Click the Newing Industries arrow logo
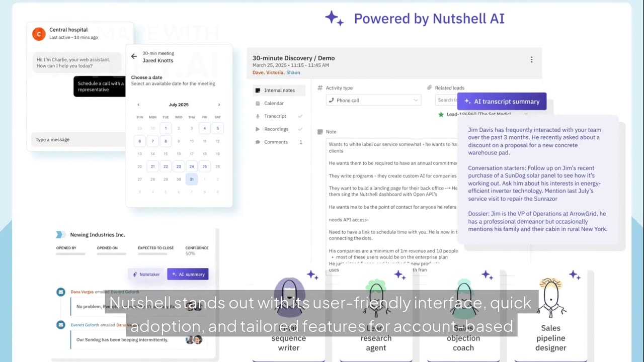Image resolution: width=644 pixels, height=362 pixels. [x=60, y=234]
